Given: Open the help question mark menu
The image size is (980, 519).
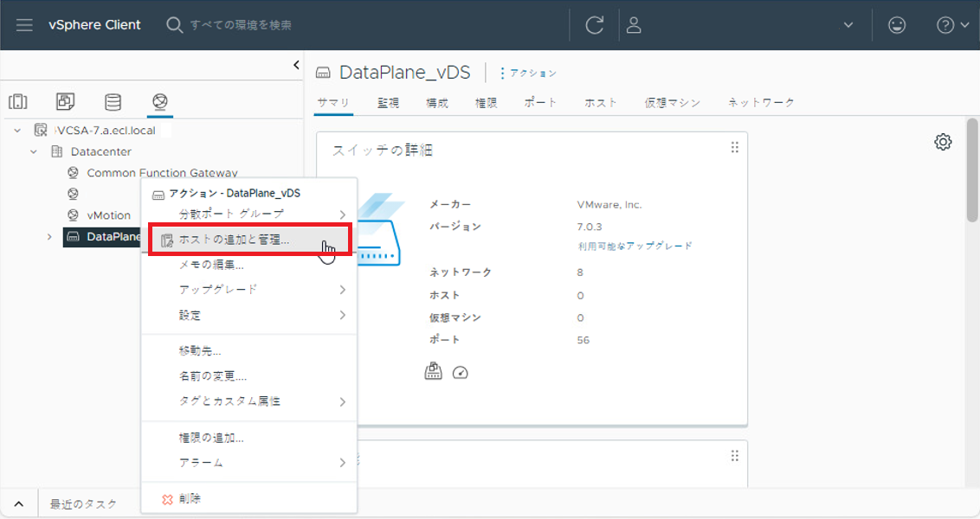Looking at the screenshot, I should [952, 25].
